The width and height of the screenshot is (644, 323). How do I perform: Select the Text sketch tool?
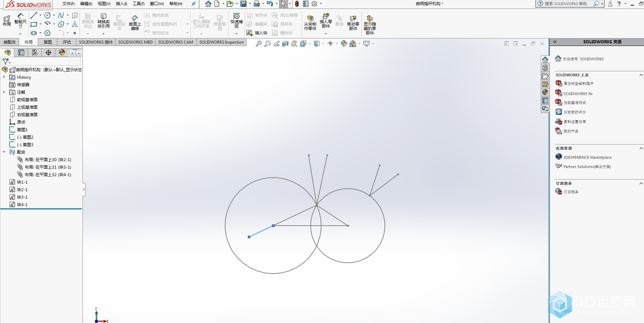click(x=75, y=24)
